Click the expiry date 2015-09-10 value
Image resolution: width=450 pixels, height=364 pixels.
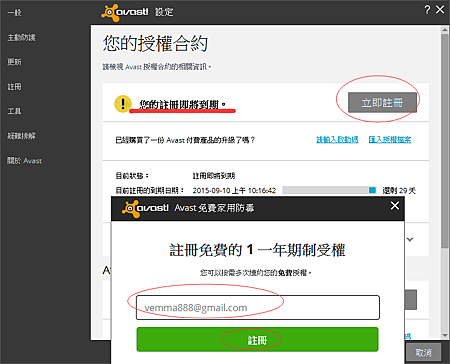point(234,190)
